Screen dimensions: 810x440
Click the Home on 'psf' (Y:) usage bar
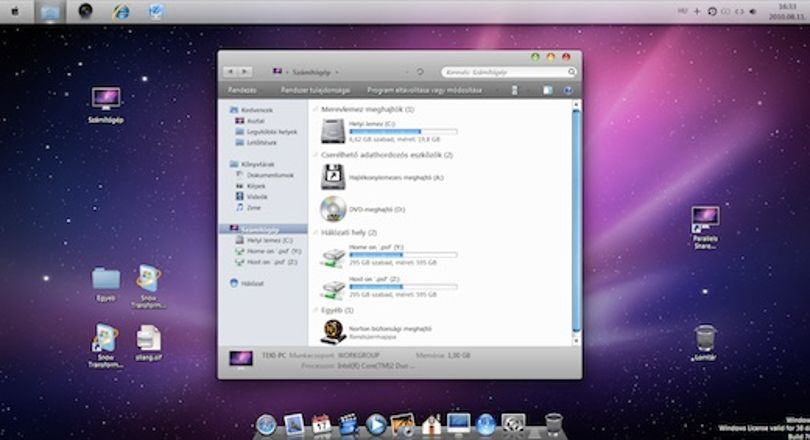point(403,255)
